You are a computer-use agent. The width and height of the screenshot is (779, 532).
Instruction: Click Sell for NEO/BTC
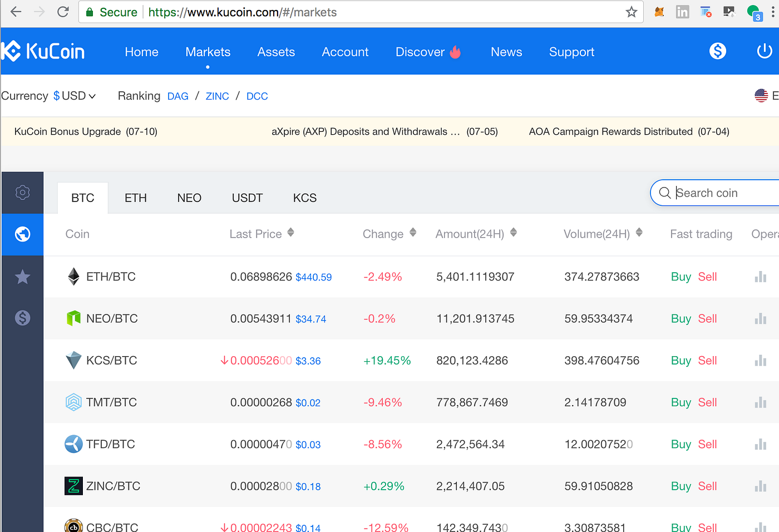707,318
